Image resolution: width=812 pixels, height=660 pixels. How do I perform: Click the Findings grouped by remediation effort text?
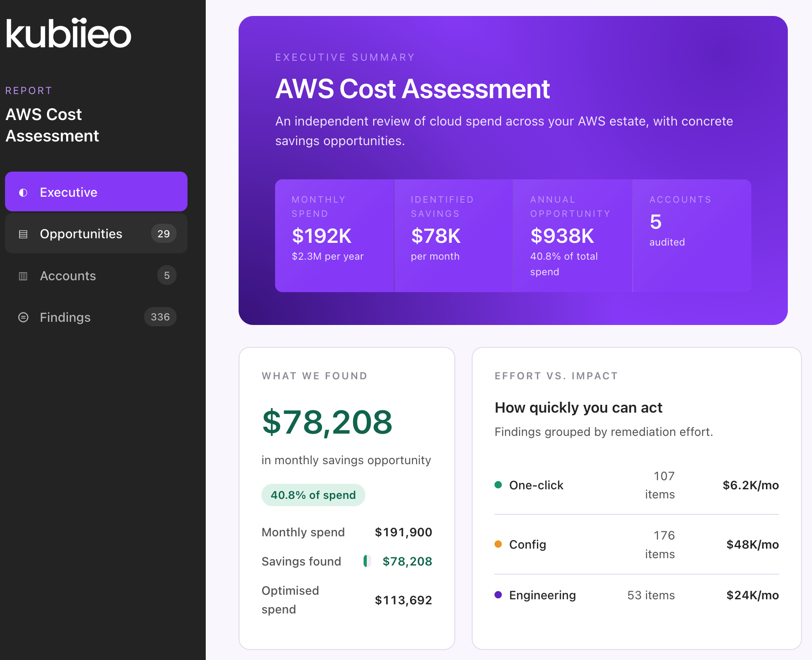pos(604,432)
